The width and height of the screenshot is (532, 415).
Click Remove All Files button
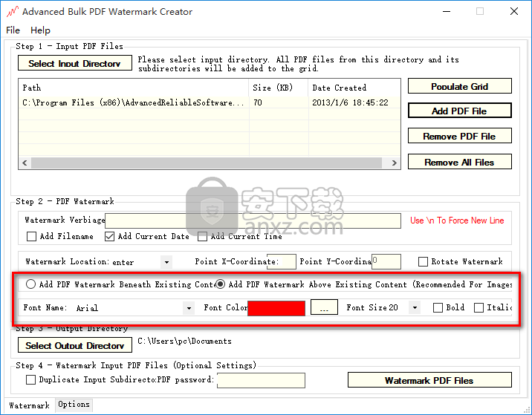(460, 162)
